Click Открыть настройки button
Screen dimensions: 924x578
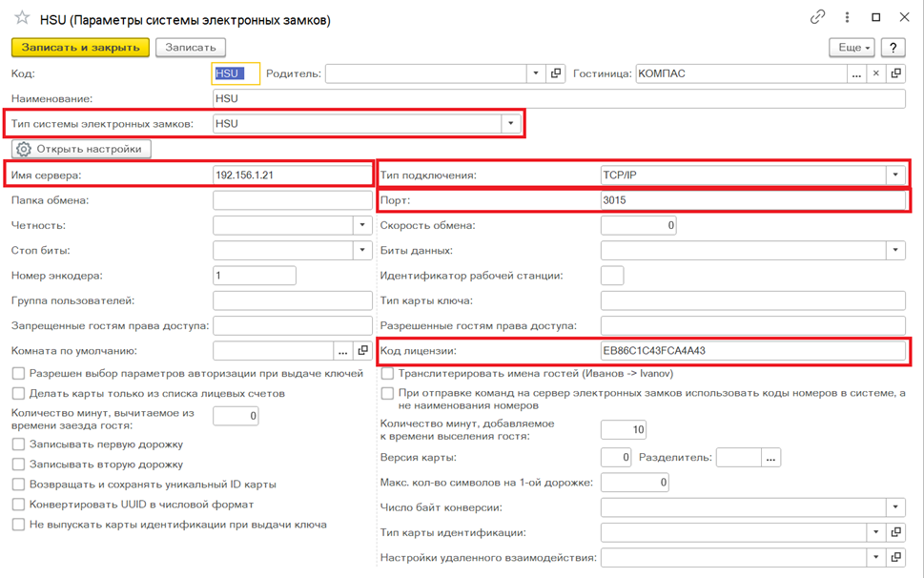pos(81,149)
